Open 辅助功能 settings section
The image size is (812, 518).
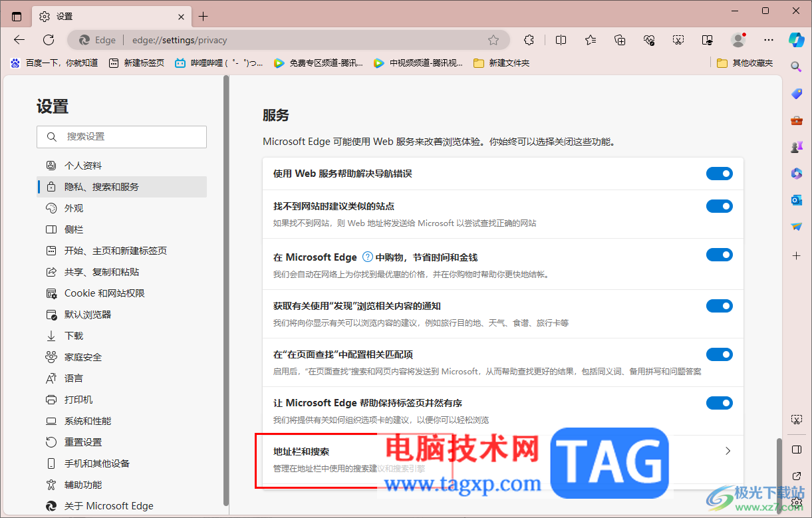click(x=122, y=485)
